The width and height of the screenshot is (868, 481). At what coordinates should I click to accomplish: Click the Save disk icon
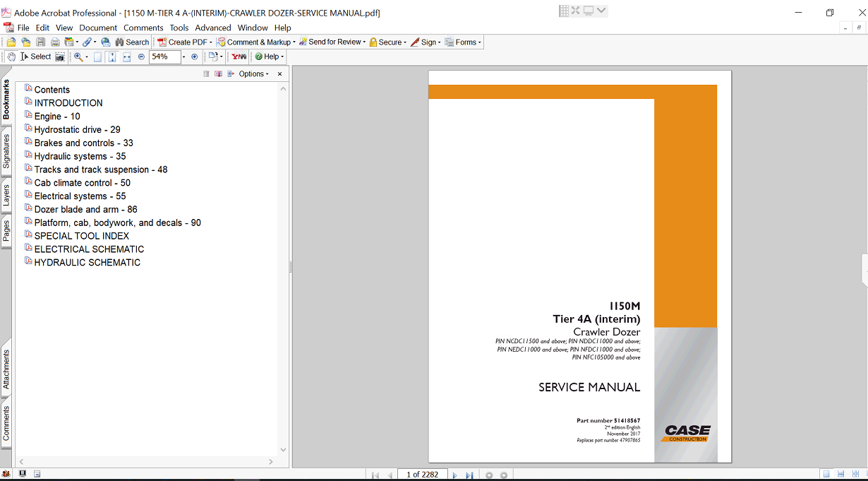[41, 42]
